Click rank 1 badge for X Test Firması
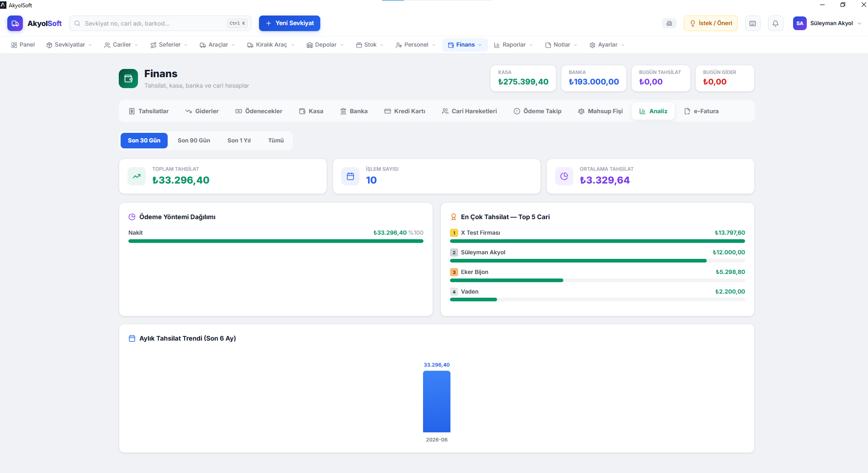868x473 pixels. (x=454, y=233)
